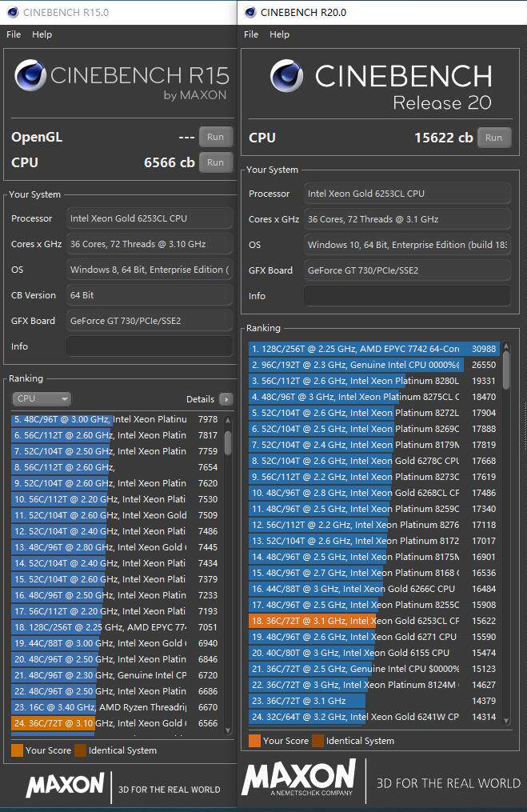Click the Info field in R15 system panel
The height and width of the screenshot is (812, 527).
[x=149, y=346]
